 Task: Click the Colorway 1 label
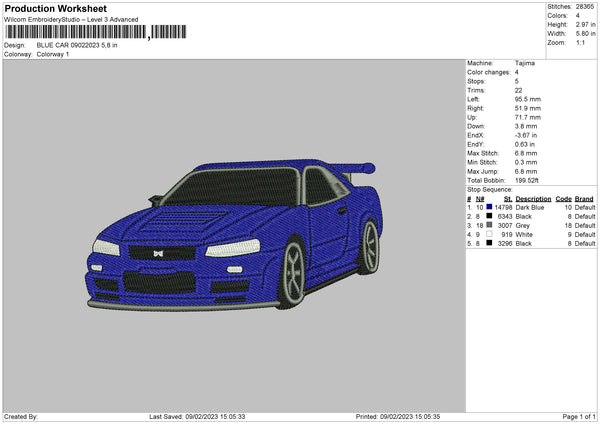coord(53,54)
